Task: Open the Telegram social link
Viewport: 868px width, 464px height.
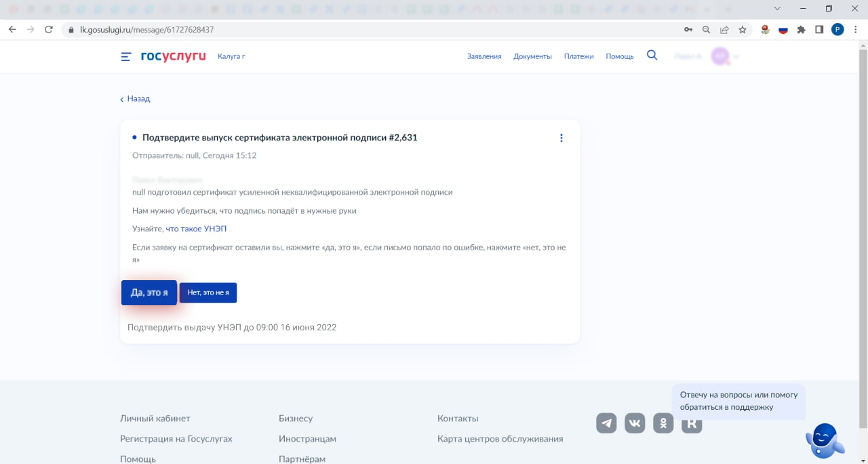Action: coord(606,423)
